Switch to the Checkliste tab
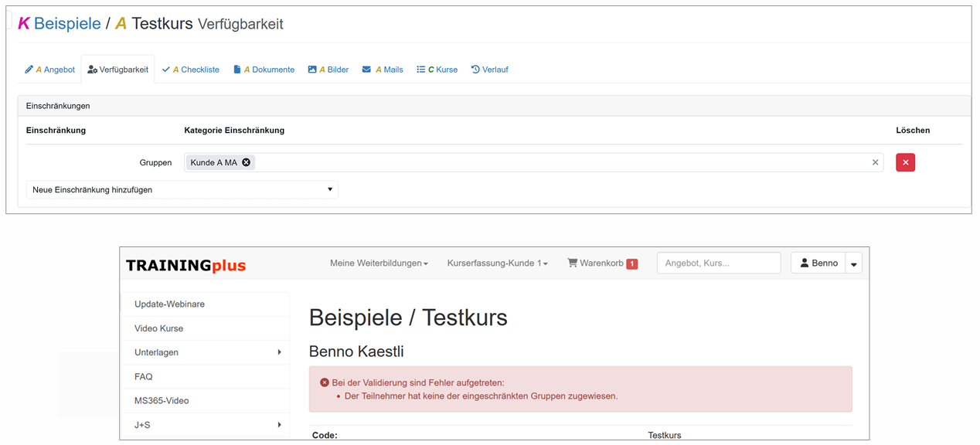This screenshot has height=445, width=980. pyautogui.click(x=191, y=70)
